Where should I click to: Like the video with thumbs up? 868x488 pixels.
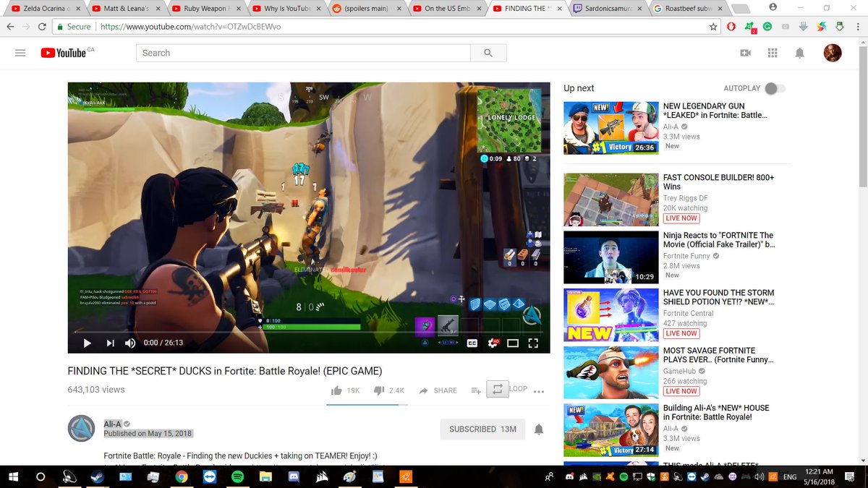coord(345,390)
